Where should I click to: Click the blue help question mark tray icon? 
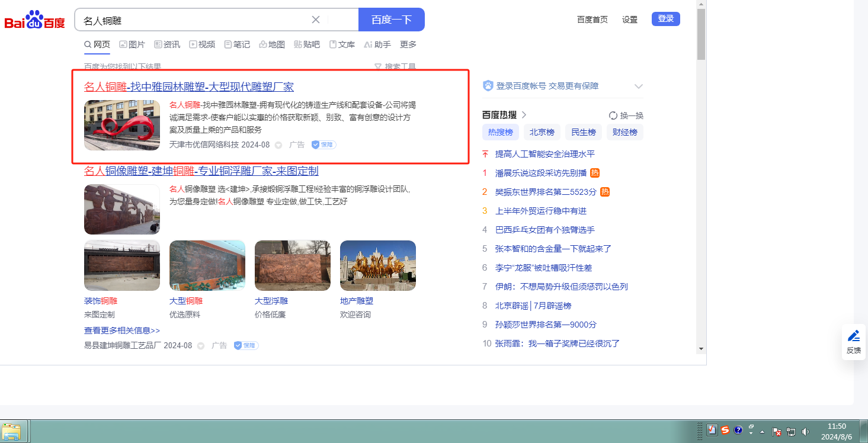pyautogui.click(x=738, y=431)
